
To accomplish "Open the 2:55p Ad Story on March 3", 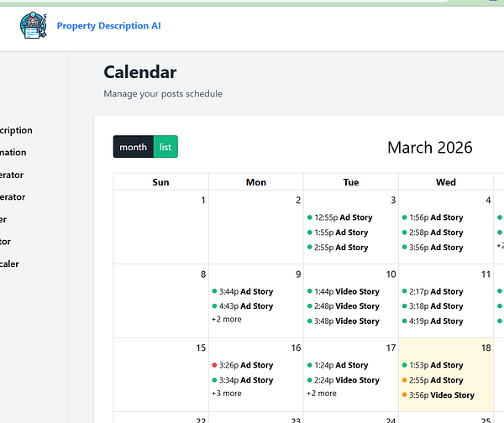I will (x=338, y=248).
